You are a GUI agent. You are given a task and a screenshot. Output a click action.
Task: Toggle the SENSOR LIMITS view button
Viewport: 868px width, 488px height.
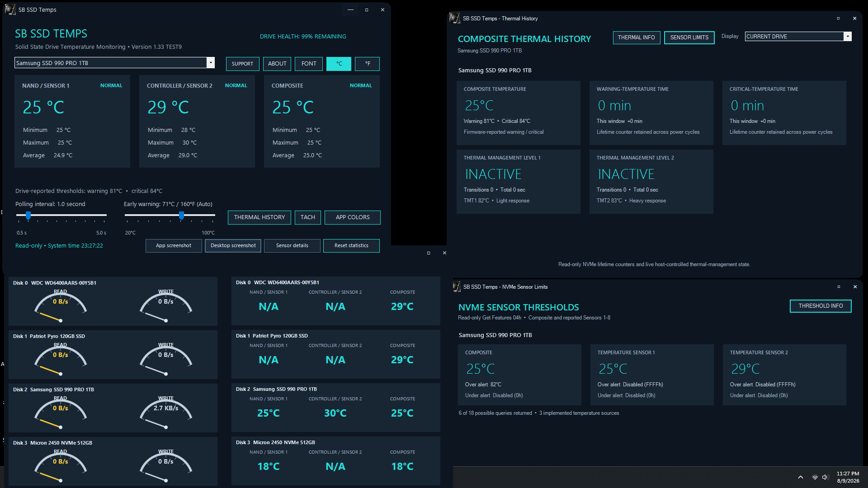tap(689, 38)
